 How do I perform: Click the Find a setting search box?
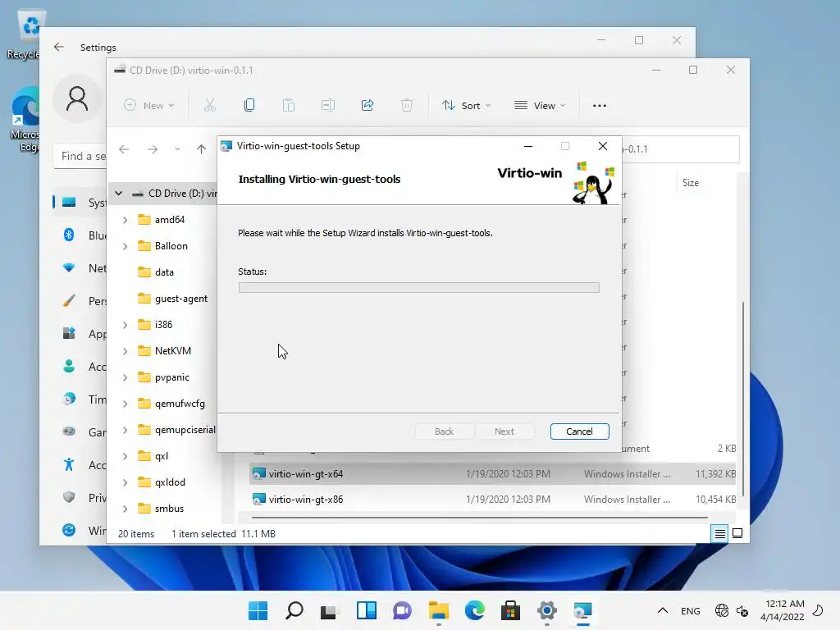coord(80,156)
